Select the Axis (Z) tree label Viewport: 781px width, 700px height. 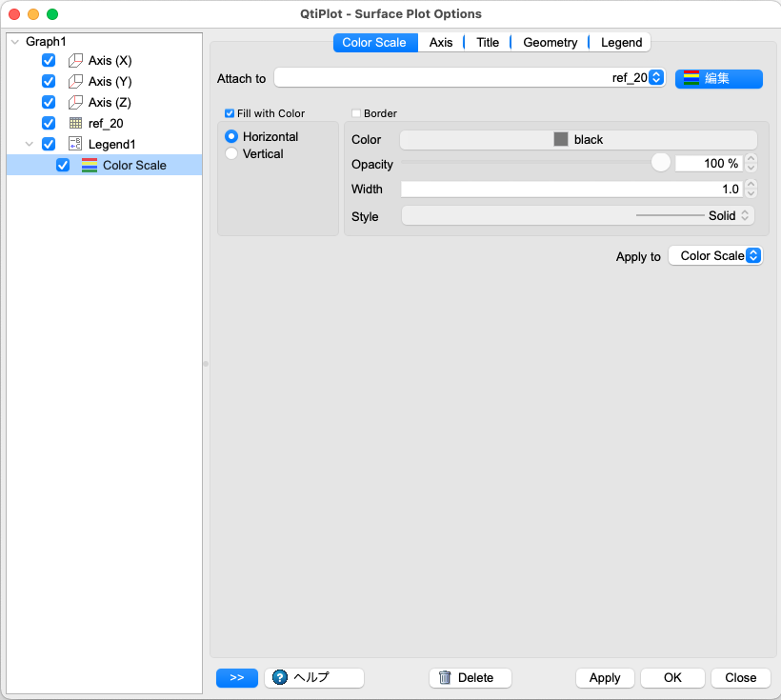[x=110, y=102]
